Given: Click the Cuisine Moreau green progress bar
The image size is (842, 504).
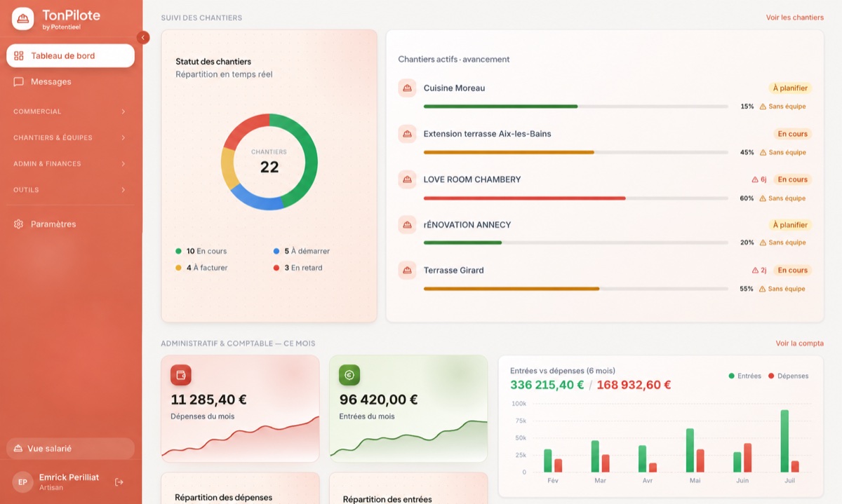Looking at the screenshot, I should pyautogui.click(x=500, y=107).
